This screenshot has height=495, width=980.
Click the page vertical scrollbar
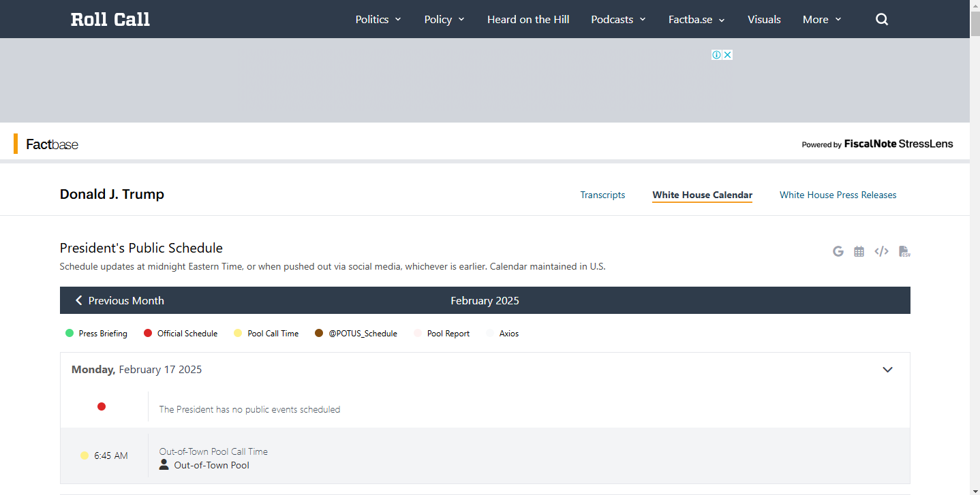pyautogui.click(x=975, y=247)
